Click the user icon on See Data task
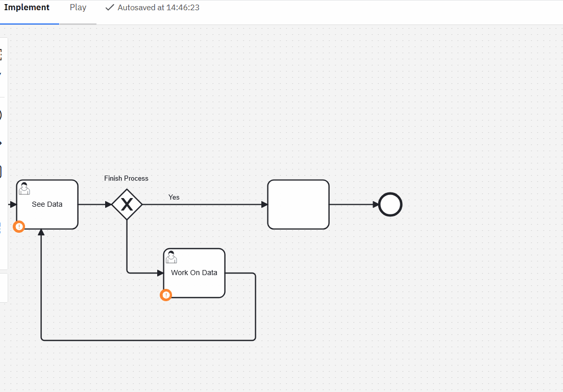Image resolution: width=563 pixels, height=392 pixels. point(24,188)
